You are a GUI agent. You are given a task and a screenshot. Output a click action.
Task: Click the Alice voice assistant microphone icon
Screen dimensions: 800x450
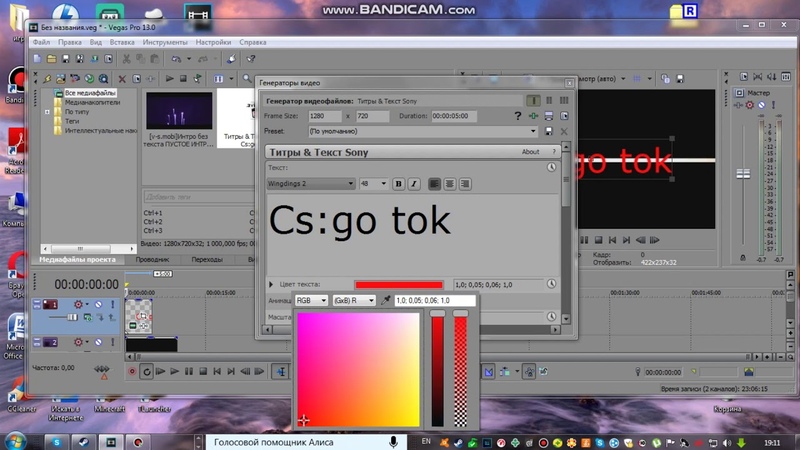tap(393, 442)
